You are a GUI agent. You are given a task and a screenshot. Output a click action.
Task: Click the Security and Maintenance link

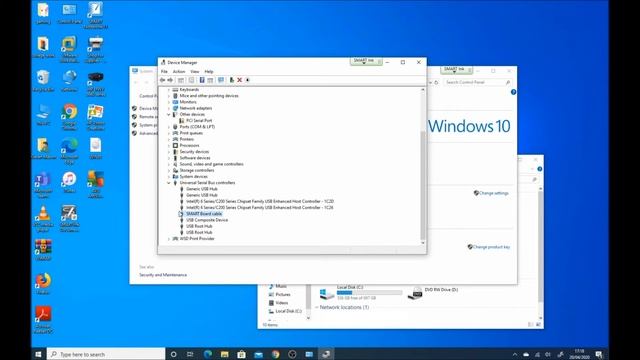click(163, 275)
